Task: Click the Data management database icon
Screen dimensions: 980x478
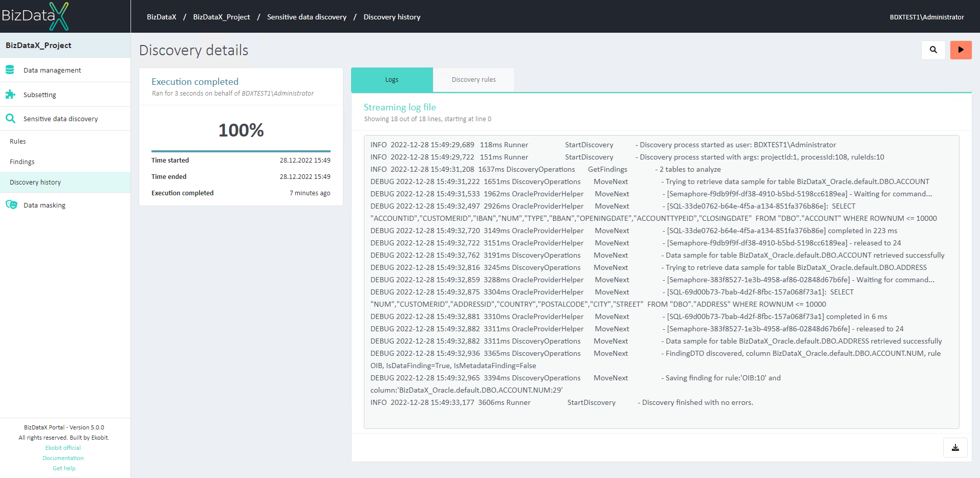Action: [x=10, y=70]
